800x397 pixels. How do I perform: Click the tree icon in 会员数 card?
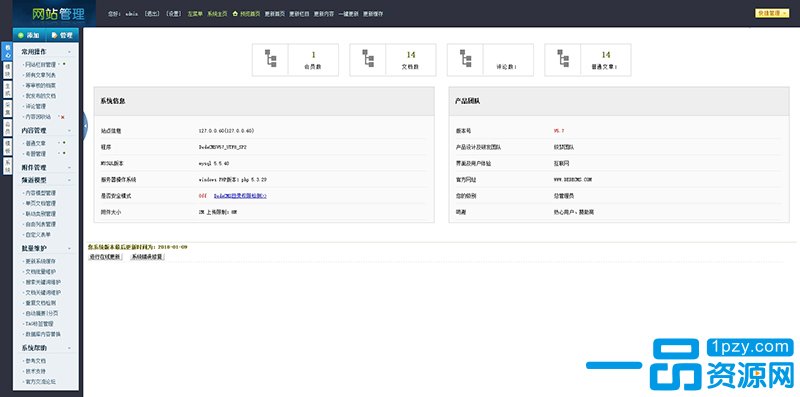tap(270, 58)
